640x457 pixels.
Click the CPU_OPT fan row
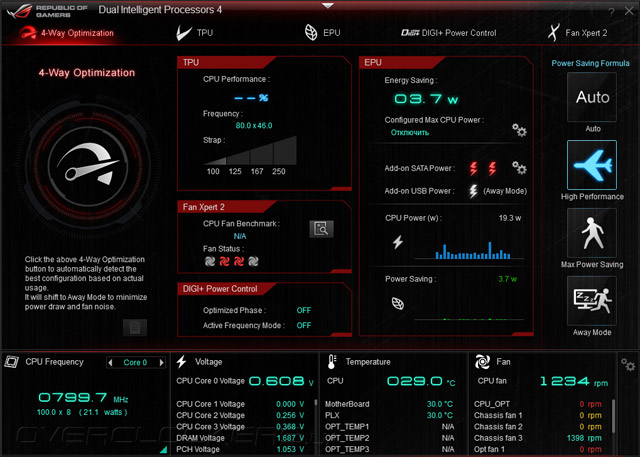coord(538,404)
